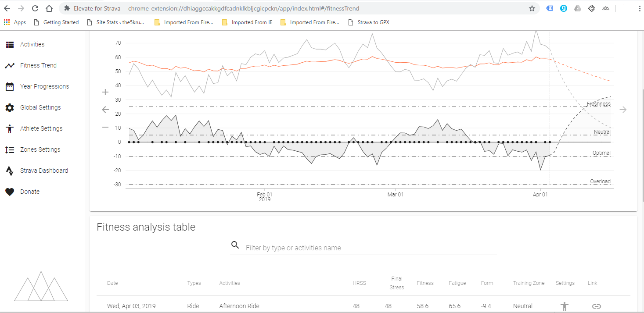Go to Strava Dashboard via lightning icon
The image size is (644, 313).
pyautogui.click(x=10, y=170)
